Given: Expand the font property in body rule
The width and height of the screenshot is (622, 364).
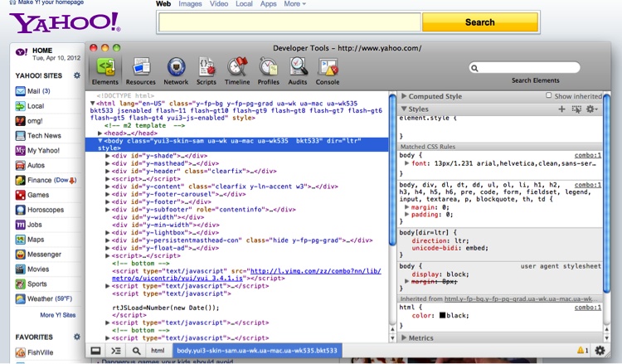Looking at the screenshot, I should pyautogui.click(x=406, y=163).
